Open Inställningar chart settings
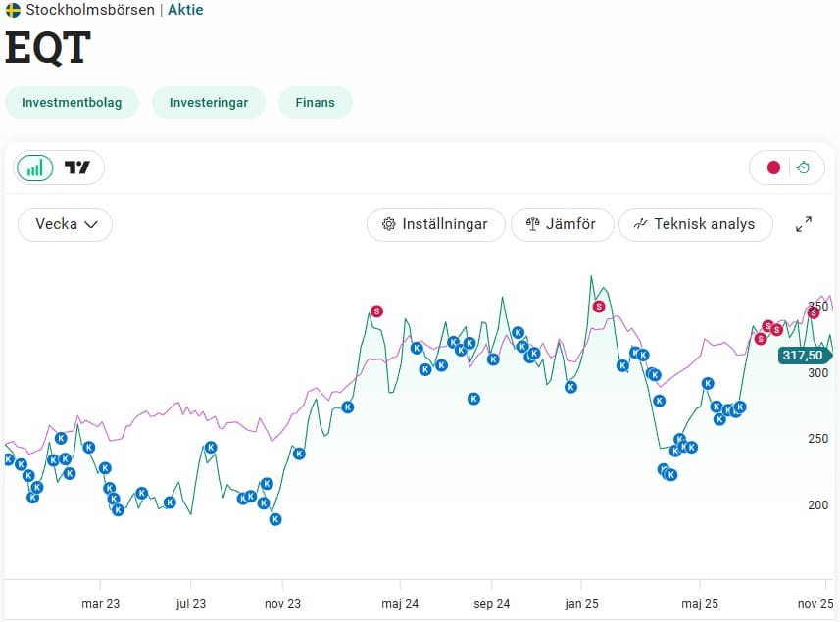This screenshot has width=840, height=622. coord(435,224)
